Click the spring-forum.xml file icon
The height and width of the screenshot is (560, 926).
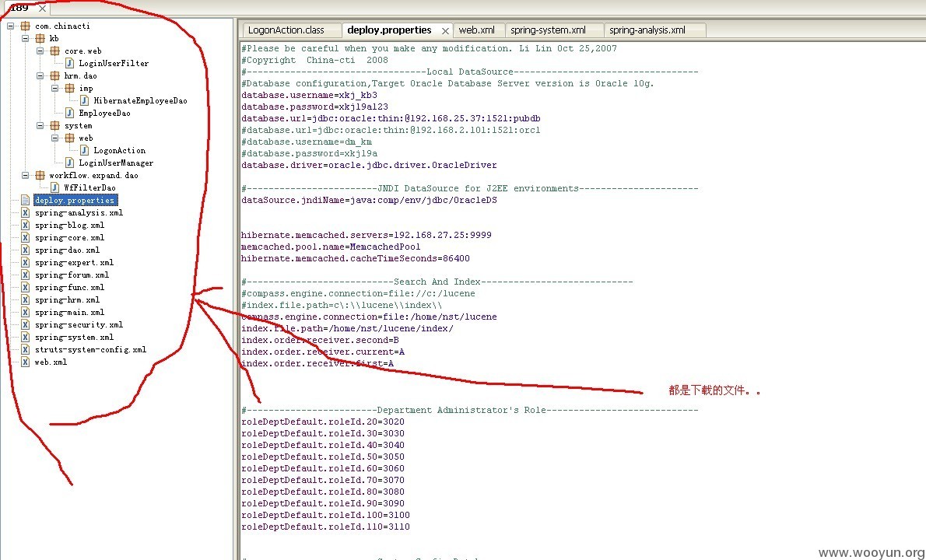(x=26, y=275)
